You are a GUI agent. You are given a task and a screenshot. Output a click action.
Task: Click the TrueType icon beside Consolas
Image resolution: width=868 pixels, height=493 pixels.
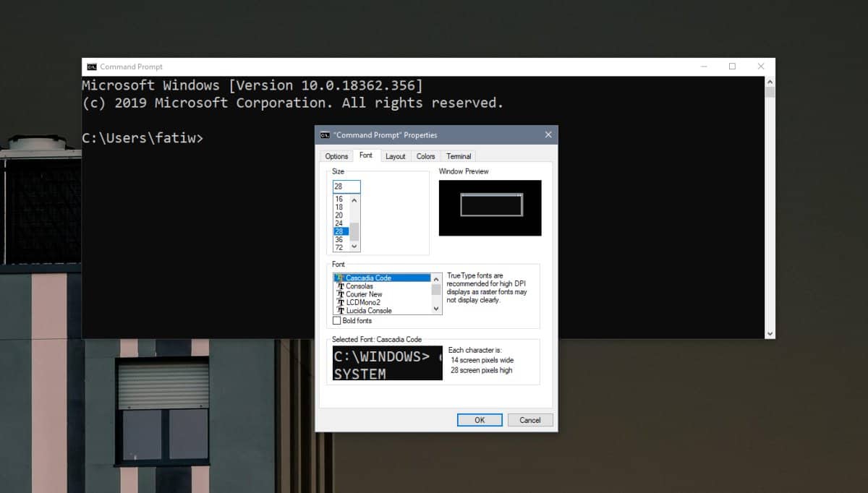[x=340, y=286]
